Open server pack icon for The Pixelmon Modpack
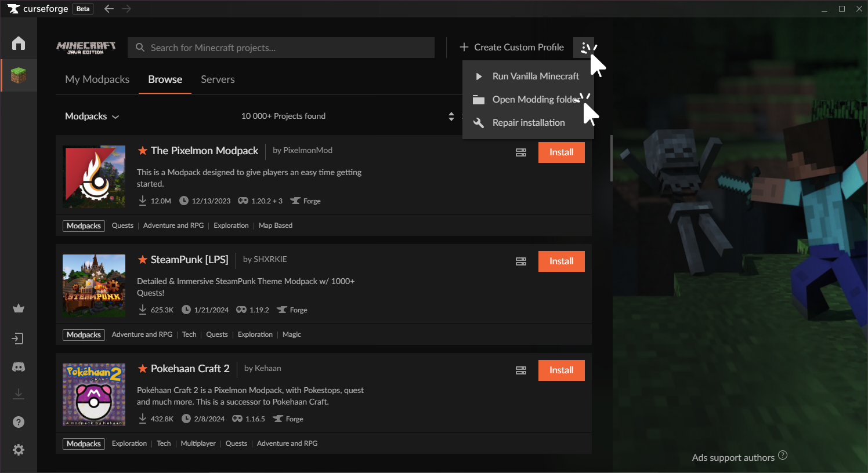The image size is (868, 473). [521, 152]
